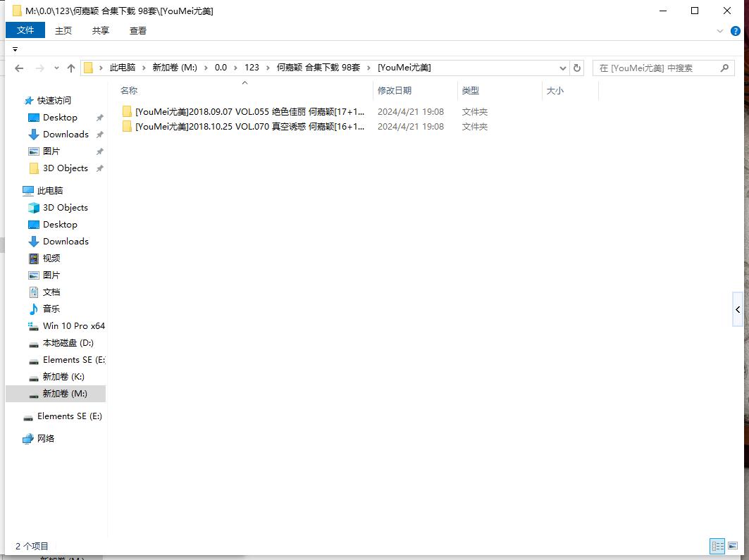The width and height of the screenshot is (749, 560).
Task: Sort by 类型 column header
Action: click(x=471, y=91)
